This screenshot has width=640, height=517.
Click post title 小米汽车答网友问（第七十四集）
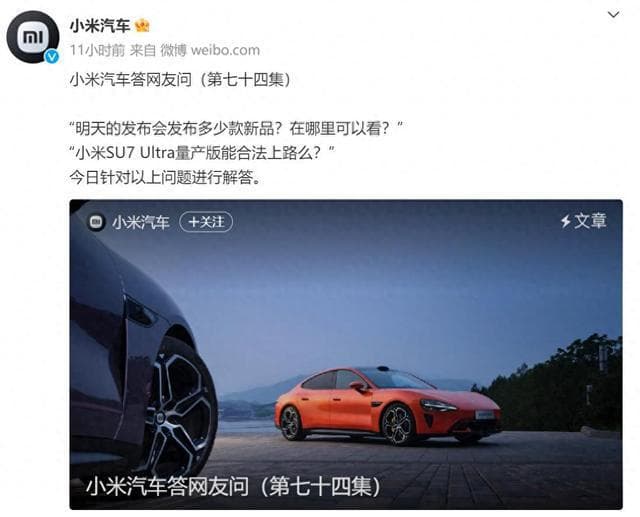pos(180,80)
